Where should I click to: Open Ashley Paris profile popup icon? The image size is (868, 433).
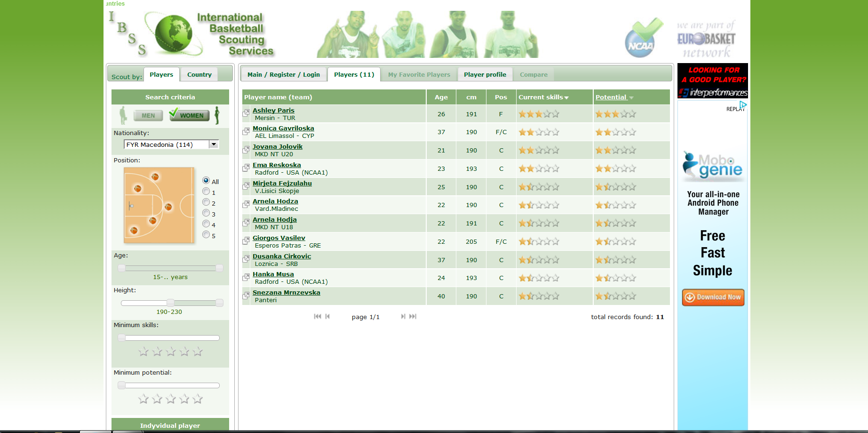(246, 113)
